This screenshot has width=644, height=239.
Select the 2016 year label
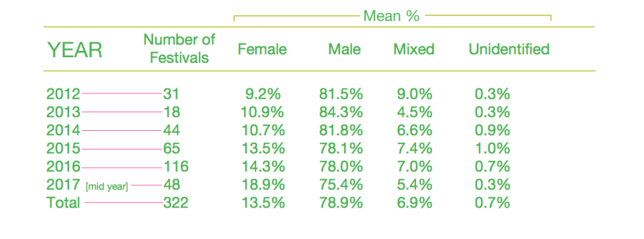point(63,167)
